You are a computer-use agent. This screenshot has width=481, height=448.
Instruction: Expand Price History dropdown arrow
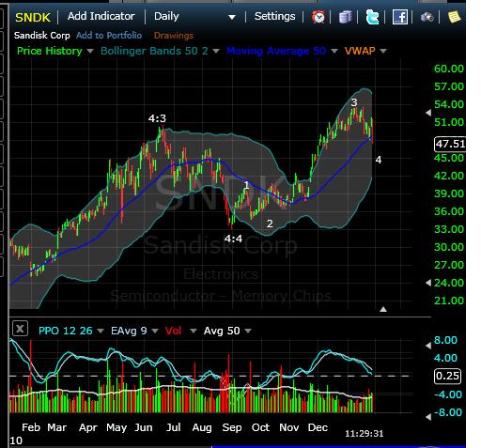tap(90, 51)
